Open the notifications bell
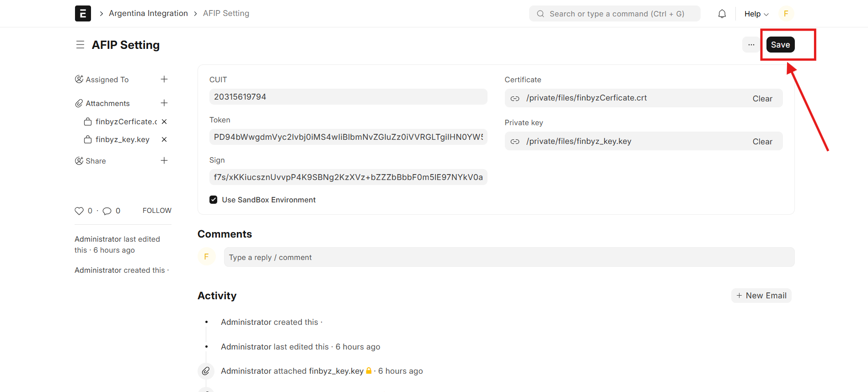The height and width of the screenshot is (392, 868). tap(722, 14)
